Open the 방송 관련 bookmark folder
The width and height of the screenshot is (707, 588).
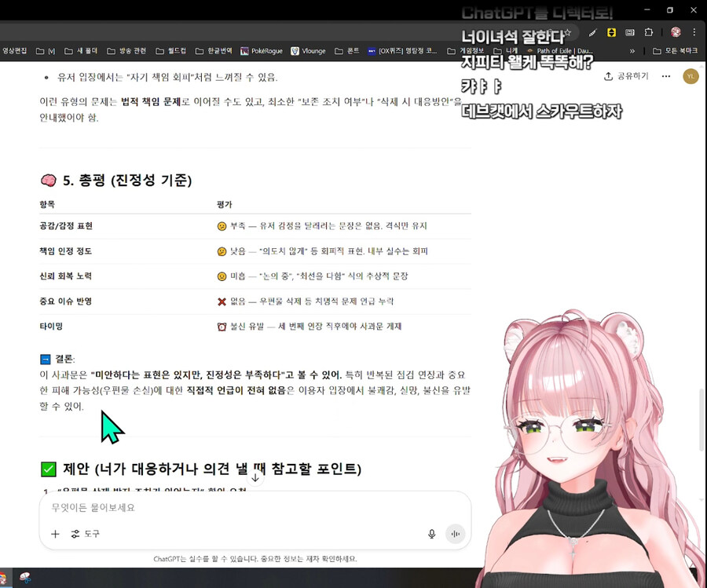pyautogui.click(x=126, y=51)
